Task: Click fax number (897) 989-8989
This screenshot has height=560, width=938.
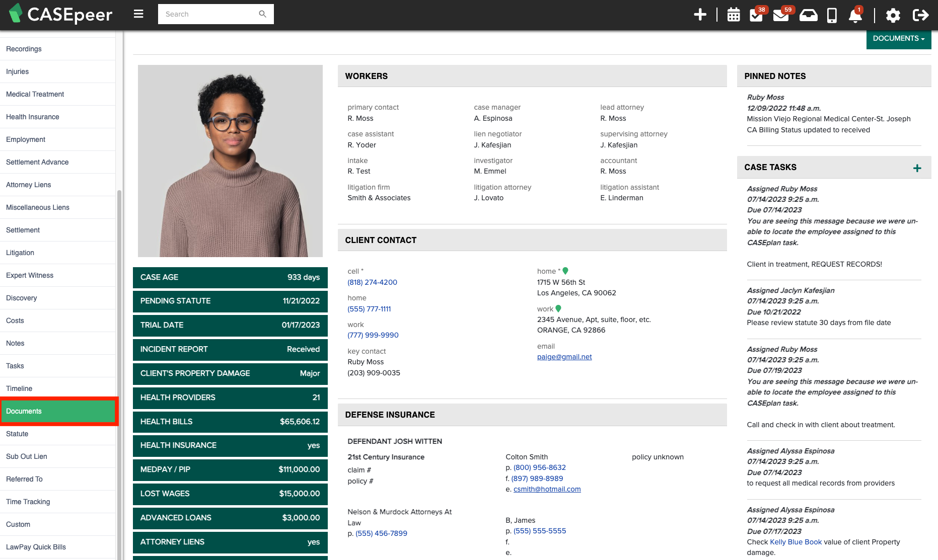Action: tap(537, 478)
